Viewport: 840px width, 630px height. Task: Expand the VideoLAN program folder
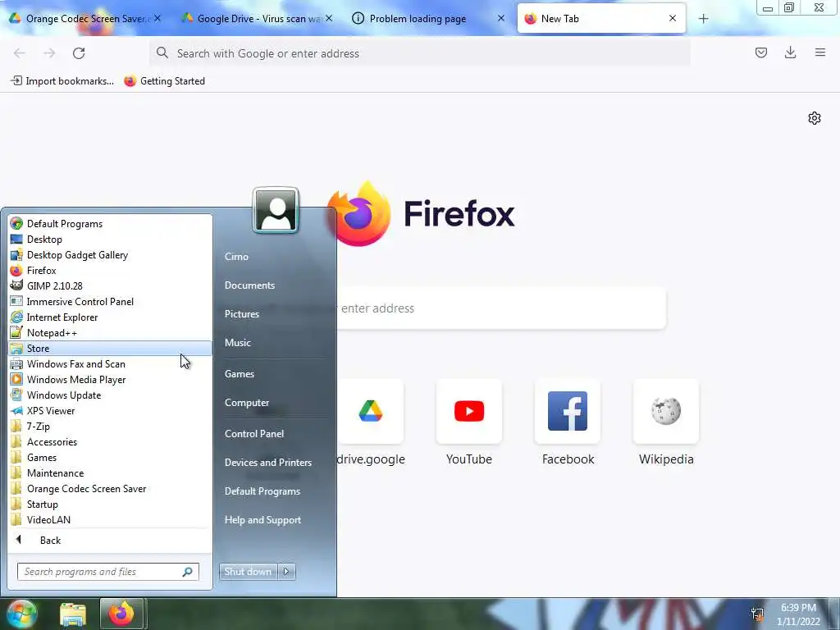point(110,519)
